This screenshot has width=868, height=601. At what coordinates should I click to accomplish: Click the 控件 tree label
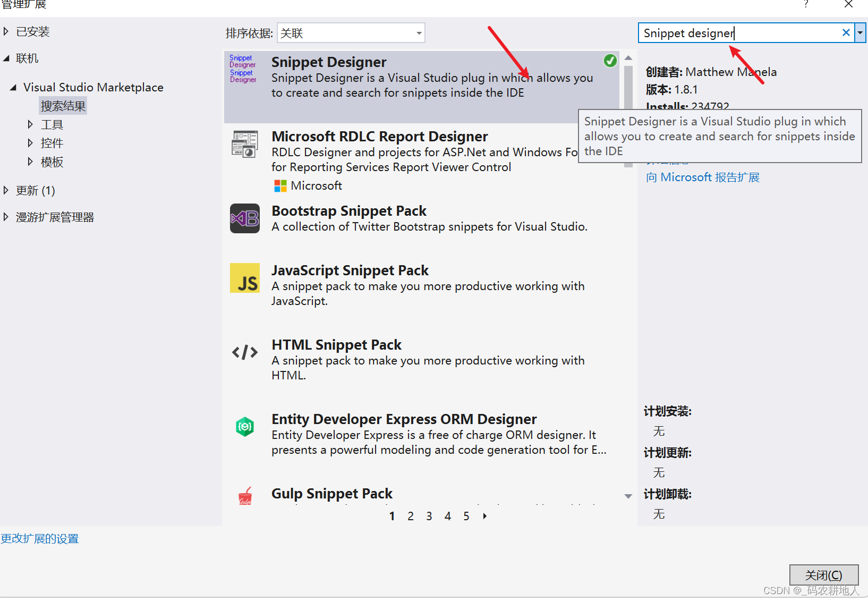click(x=52, y=143)
